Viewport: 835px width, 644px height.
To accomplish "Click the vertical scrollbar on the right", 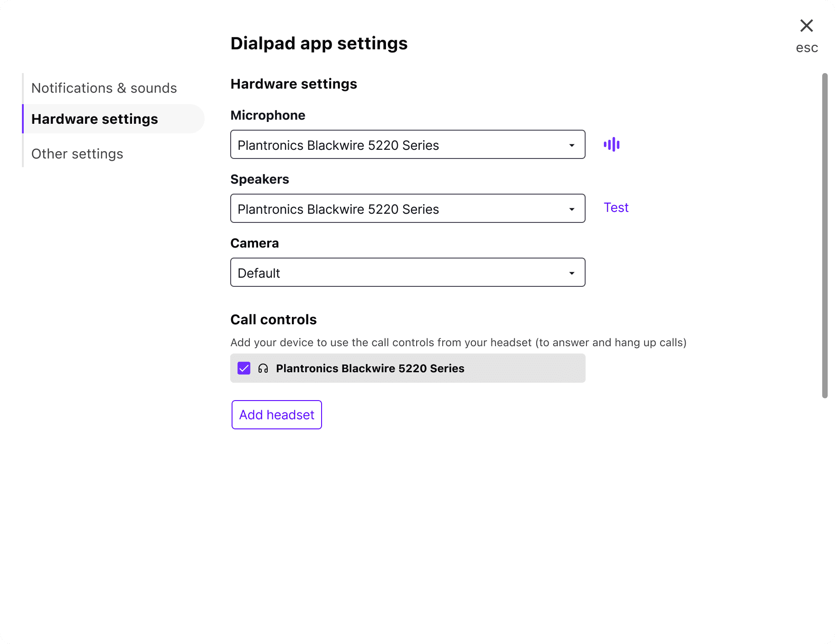I will pos(824,235).
